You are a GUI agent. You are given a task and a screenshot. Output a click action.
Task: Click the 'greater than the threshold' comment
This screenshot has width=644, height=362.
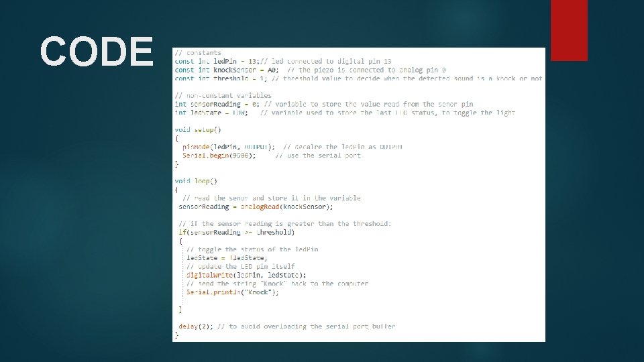[x=285, y=224]
